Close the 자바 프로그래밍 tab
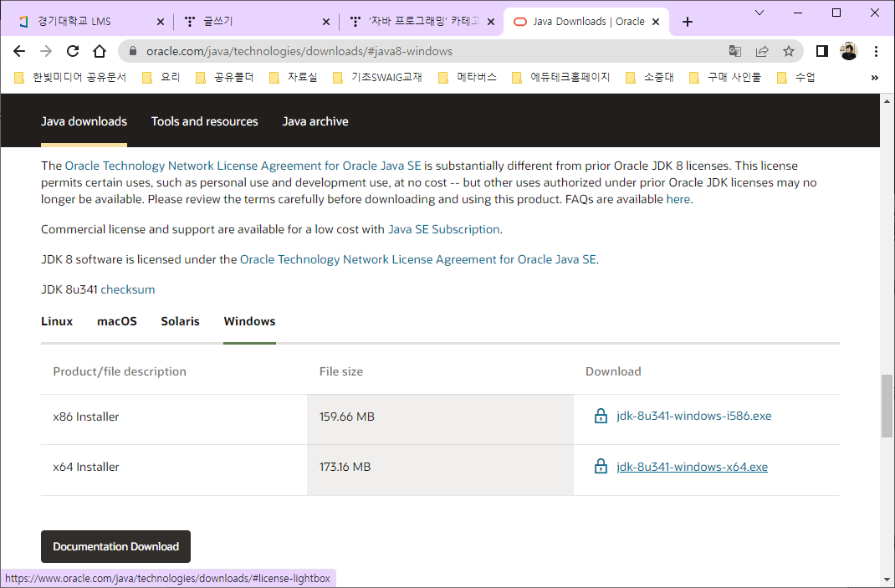Image resolution: width=895 pixels, height=588 pixels. (491, 22)
